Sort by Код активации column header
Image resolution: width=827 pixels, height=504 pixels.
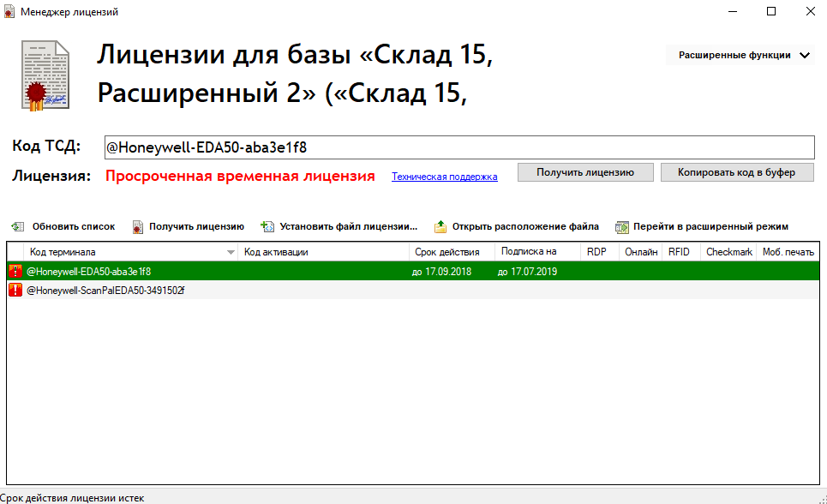323,252
